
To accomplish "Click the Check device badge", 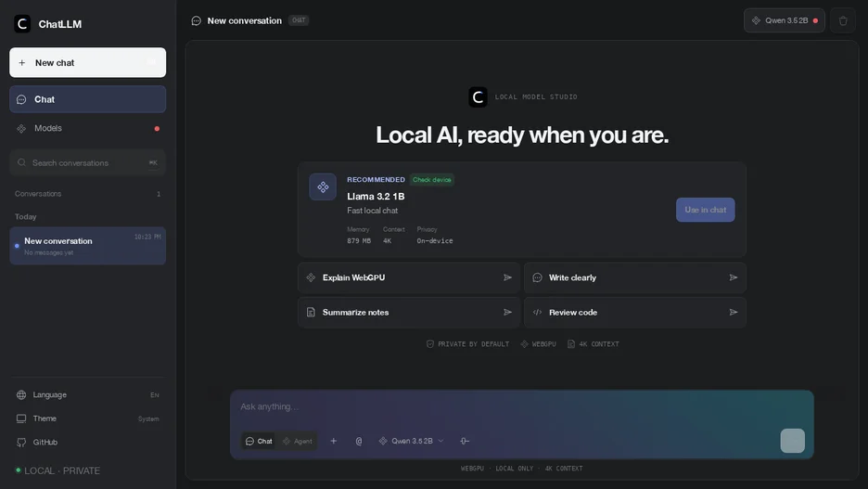I will click(x=432, y=179).
